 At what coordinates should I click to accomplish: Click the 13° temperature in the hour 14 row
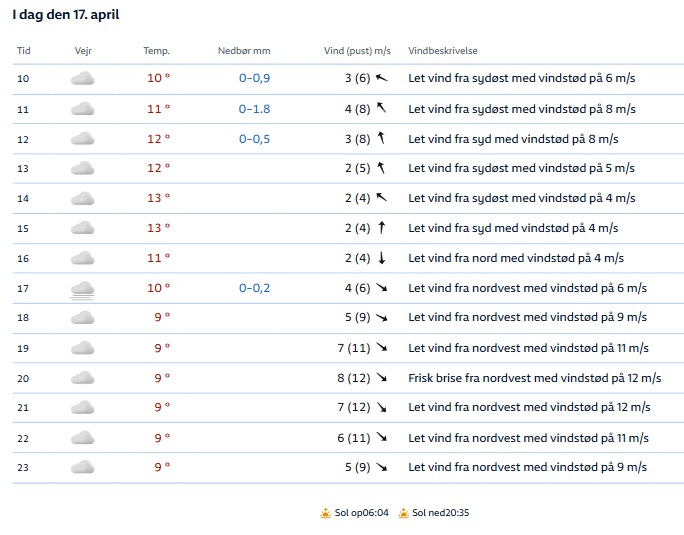click(x=159, y=198)
